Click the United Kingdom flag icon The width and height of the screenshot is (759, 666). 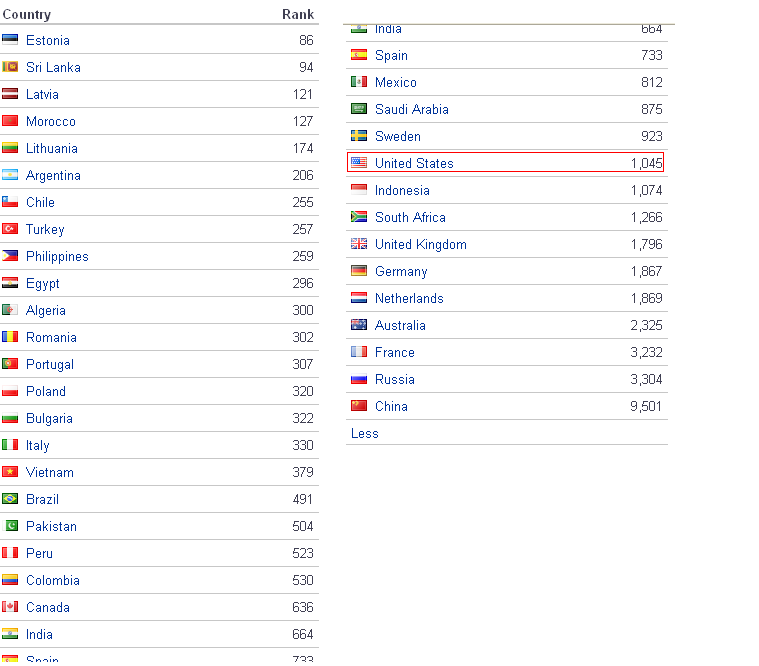[359, 244]
